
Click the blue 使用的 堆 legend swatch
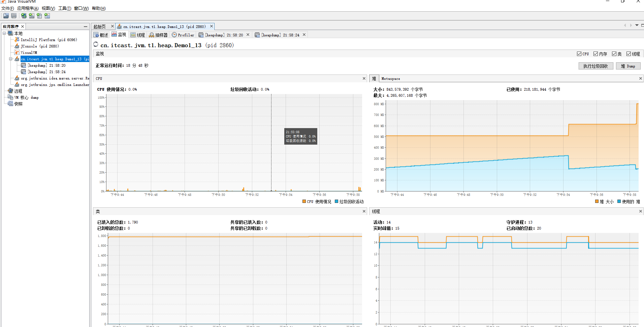coord(619,202)
